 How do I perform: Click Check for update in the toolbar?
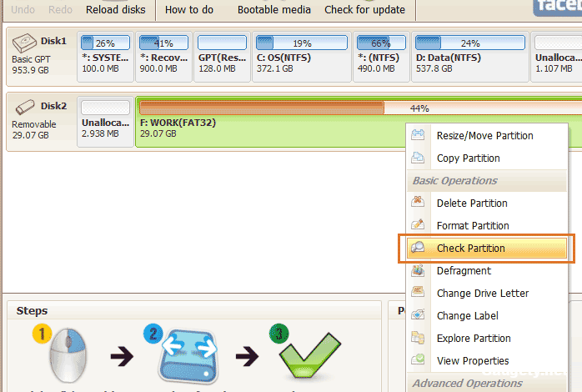click(x=364, y=10)
